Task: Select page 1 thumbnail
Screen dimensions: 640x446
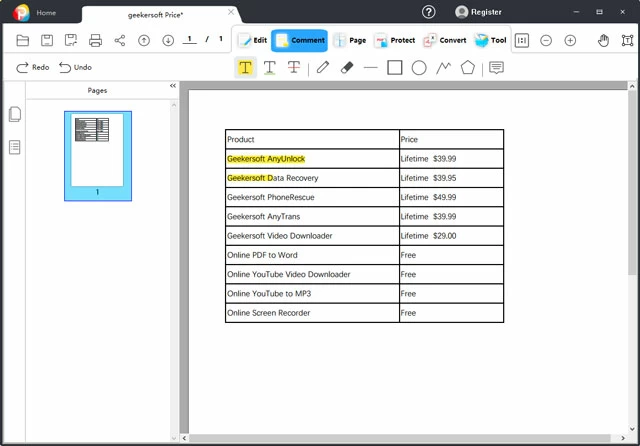Action: 97,150
